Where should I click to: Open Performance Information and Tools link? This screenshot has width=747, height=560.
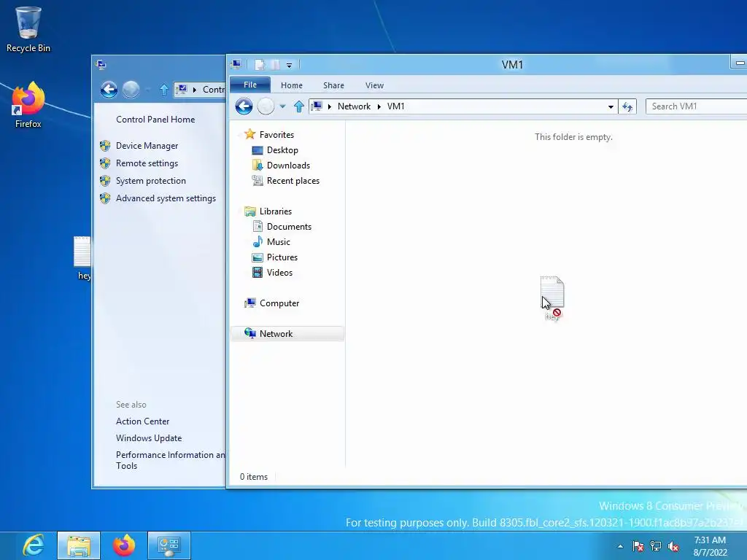click(170, 461)
